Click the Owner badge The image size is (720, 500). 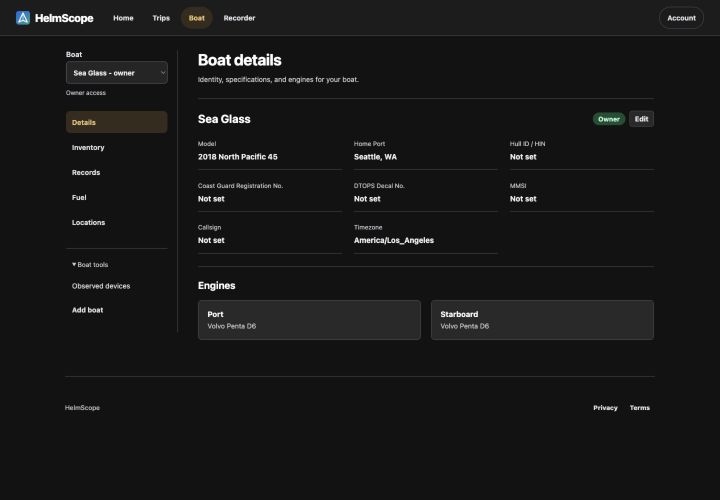pos(609,119)
